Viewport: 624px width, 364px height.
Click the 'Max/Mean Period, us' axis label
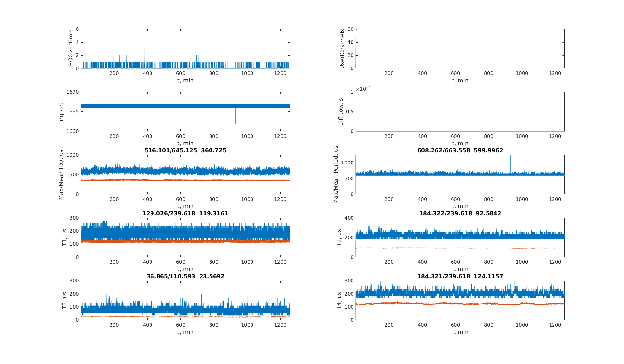tap(336, 175)
